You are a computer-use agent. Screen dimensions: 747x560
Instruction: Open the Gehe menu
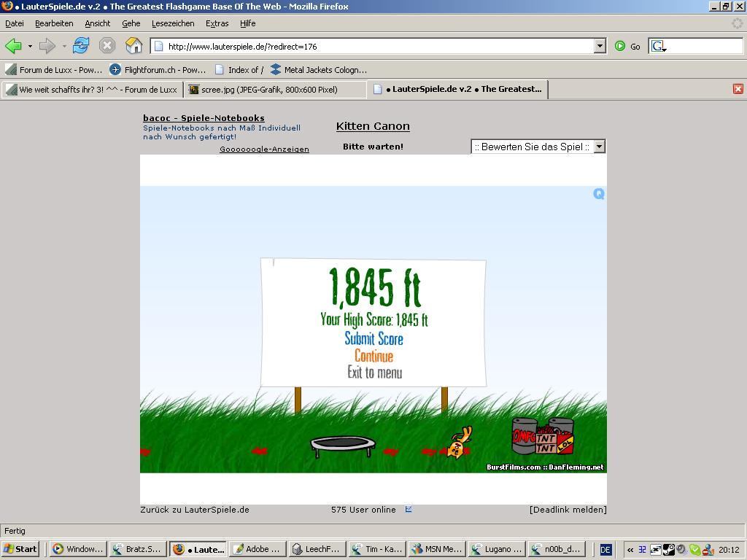point(131,23)
